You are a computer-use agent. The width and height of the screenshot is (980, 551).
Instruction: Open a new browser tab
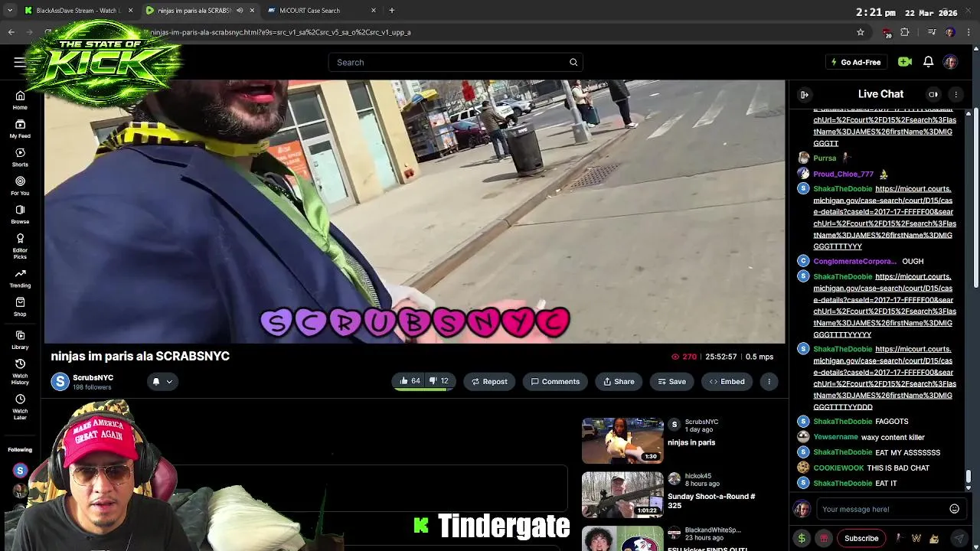[391, 11]
